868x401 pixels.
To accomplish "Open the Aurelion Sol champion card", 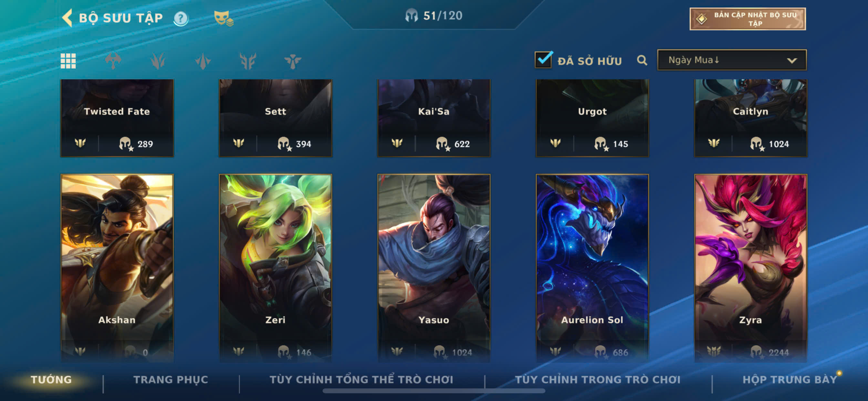I will (592, 268).
